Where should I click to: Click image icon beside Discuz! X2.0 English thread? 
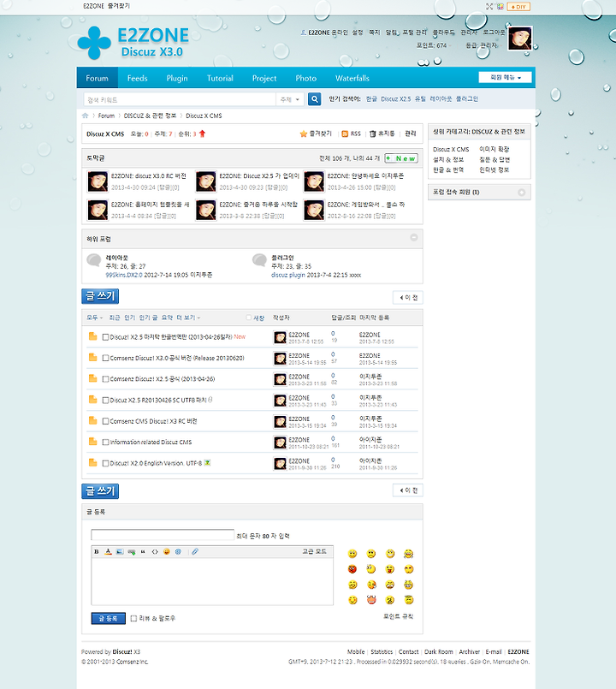(x=207, y=463)
